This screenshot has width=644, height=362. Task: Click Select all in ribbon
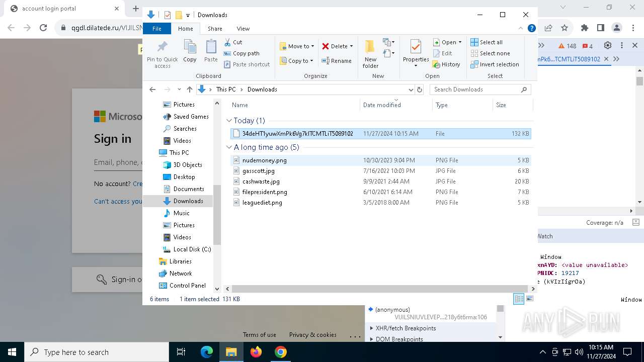(487, 42)
